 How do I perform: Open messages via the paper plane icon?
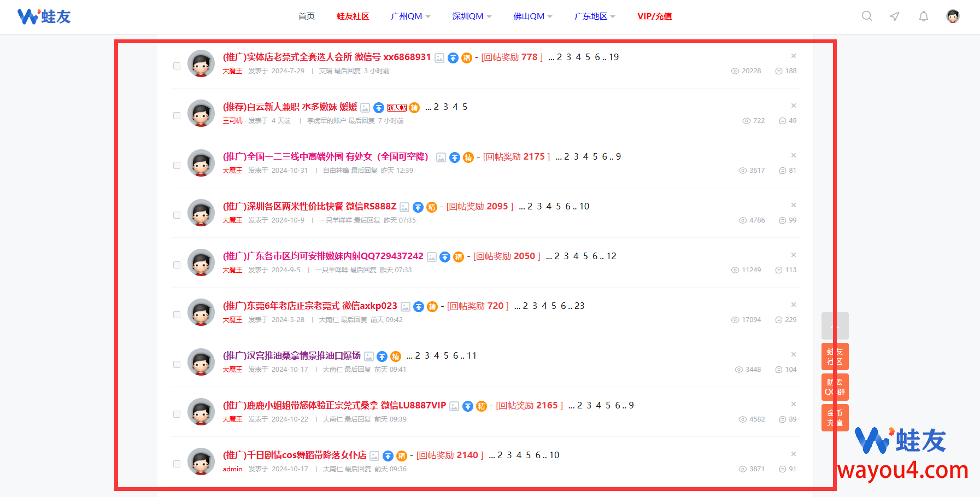click(895, 16)
